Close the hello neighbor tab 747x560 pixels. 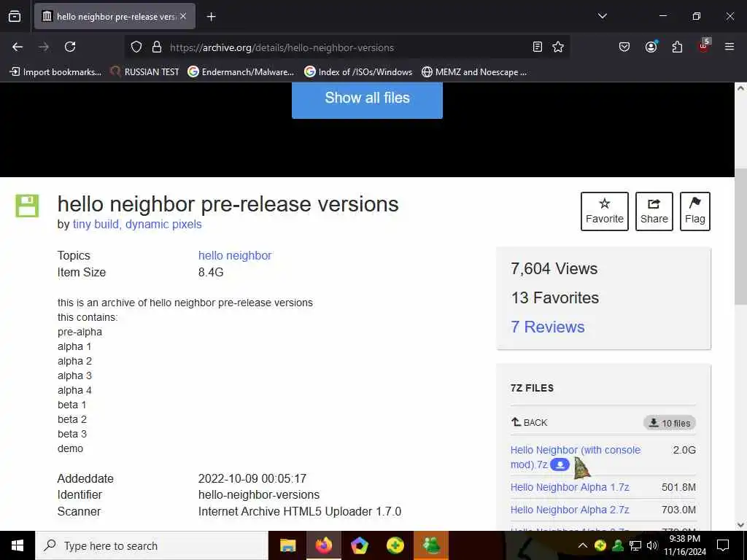point(183,16)
